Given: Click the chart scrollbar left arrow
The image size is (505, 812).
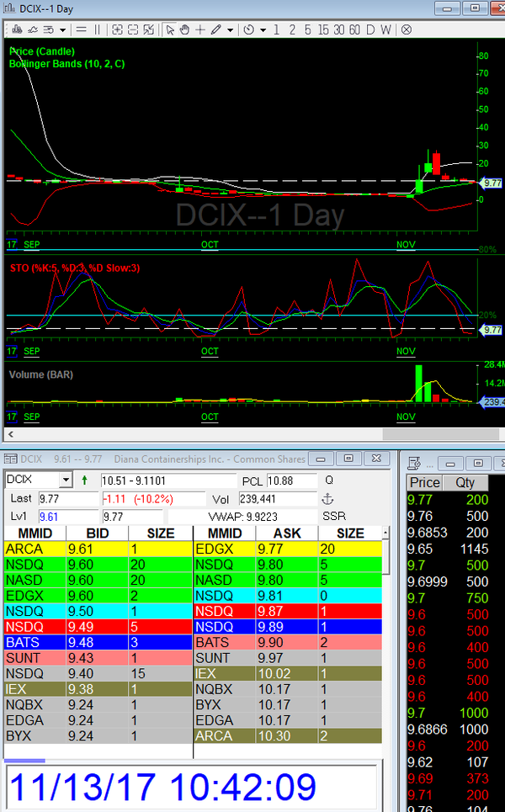Looking at the screenshot, I should 10,434.
